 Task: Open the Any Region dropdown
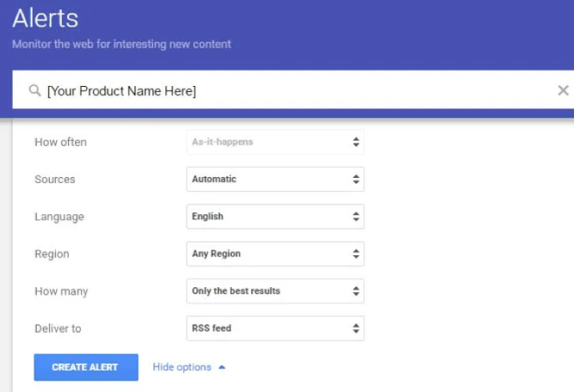tap(275, 254)
